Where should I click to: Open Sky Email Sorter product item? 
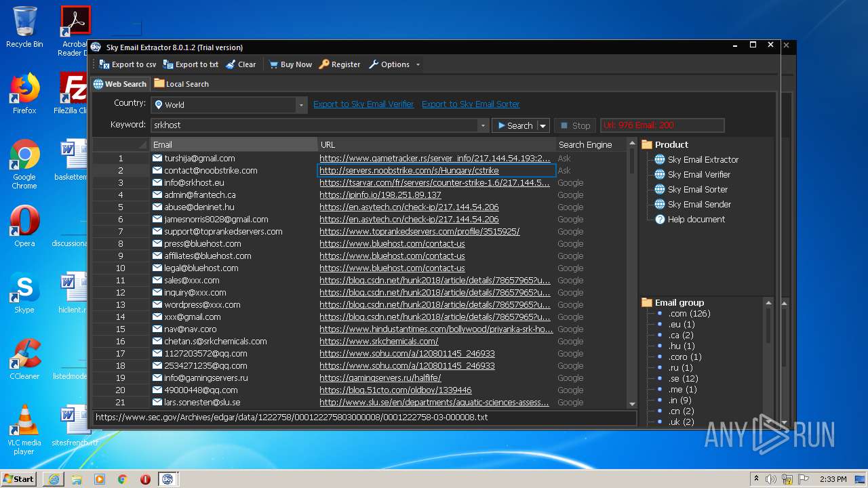[x=690, y=190]
